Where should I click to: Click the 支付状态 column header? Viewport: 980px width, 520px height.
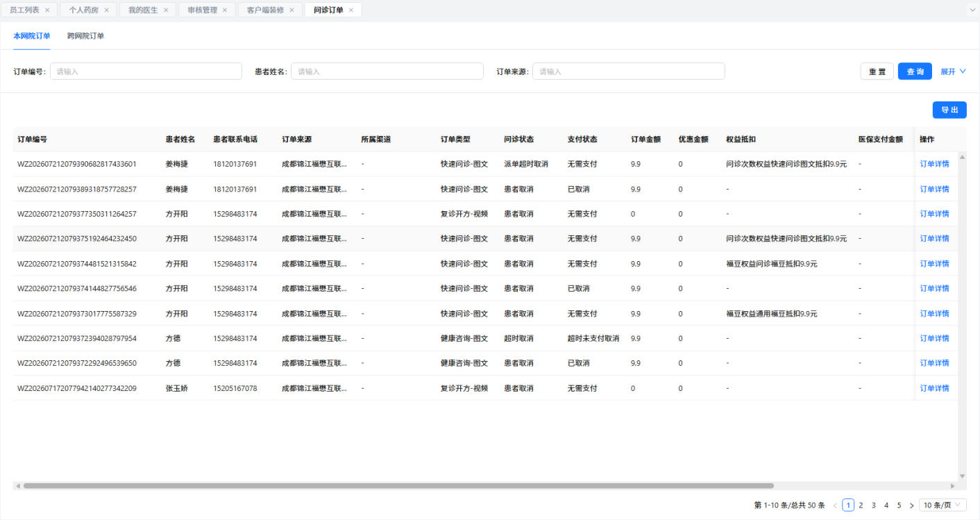[582, 140]
